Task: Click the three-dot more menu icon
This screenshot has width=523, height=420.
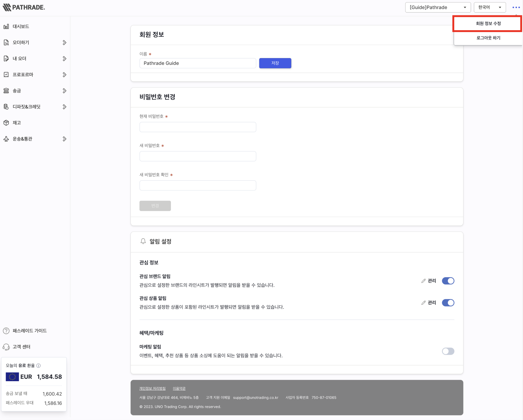Action: pos(516,8)
